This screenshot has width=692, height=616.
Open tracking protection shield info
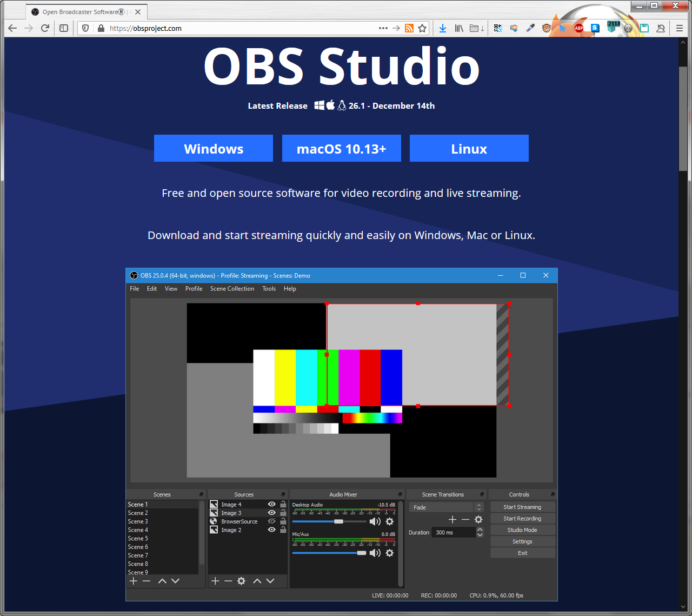[x=85, y=28]
